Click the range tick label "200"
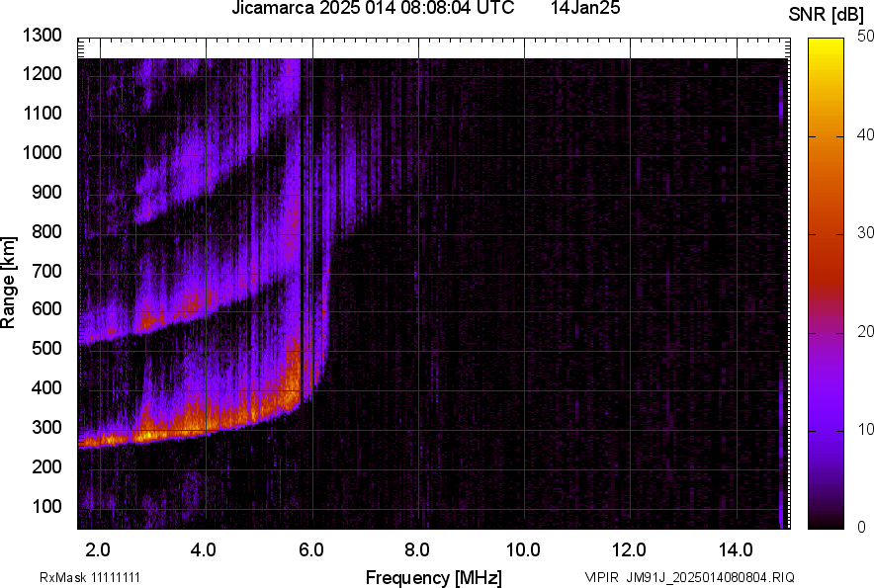This screenshot has height=588, width=874. (46, 466)
